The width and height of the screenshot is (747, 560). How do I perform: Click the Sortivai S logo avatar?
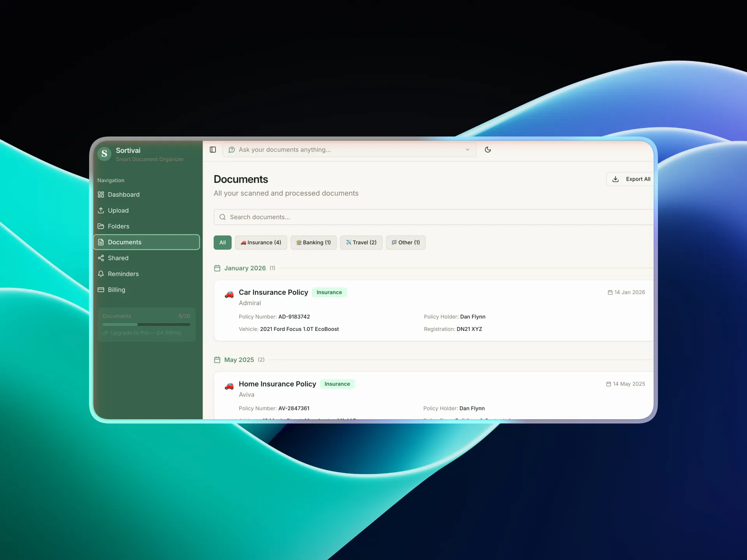104,154
